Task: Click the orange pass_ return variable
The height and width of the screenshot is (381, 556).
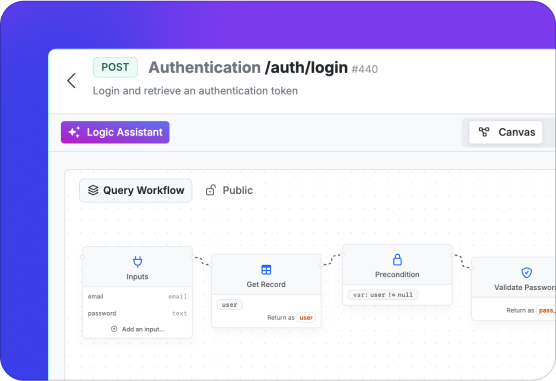Action: coord(546,310)
